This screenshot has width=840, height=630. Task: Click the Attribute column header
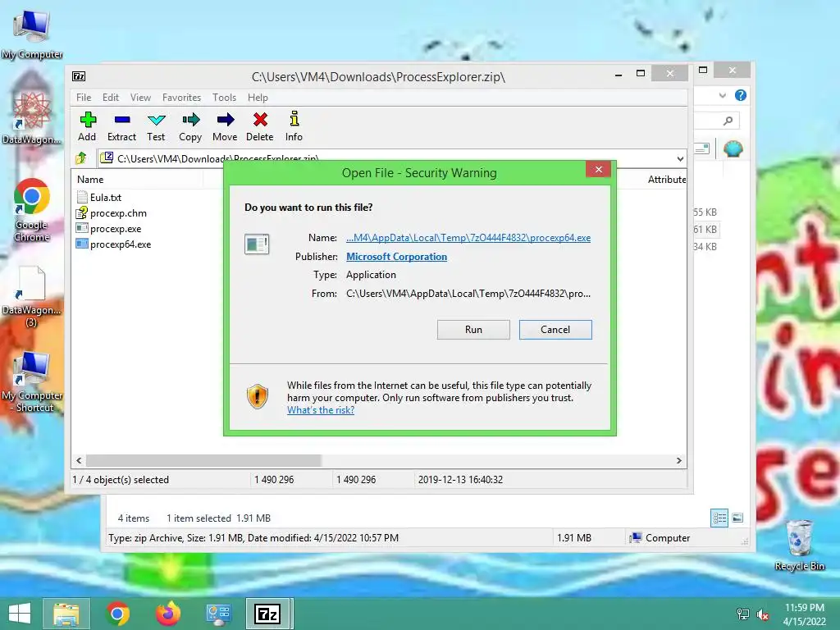pyautogui.click(x=666, y=180)
